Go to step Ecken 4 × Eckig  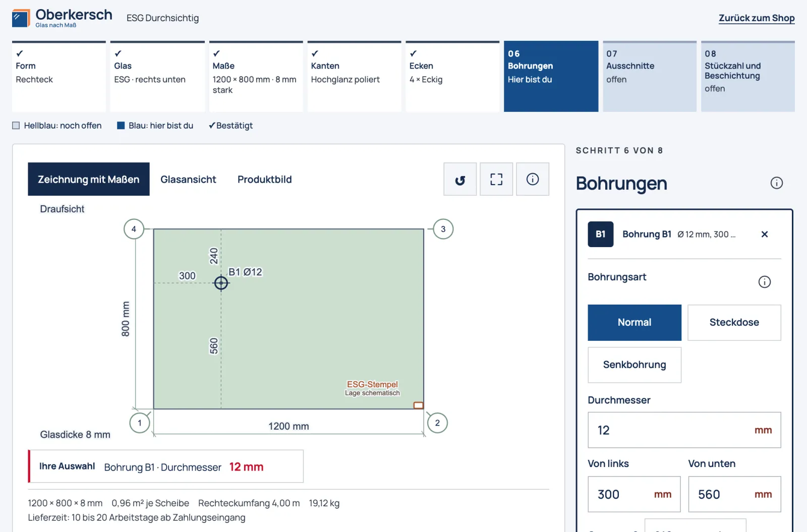pyautogui.click(x=453, y=77)
